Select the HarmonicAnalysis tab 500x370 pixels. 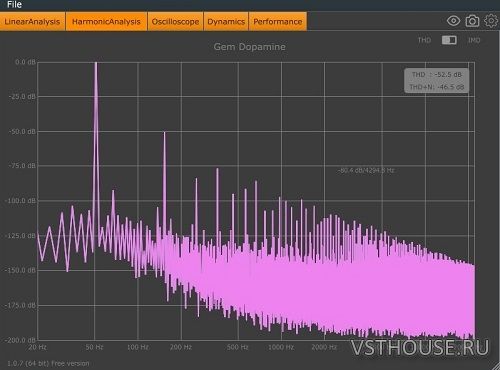pyautogui.click(x=106, y=22)
